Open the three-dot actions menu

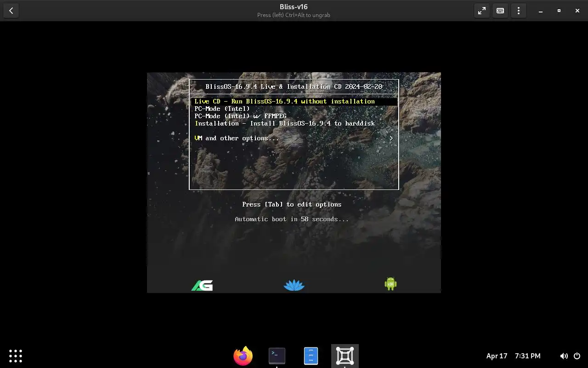(x=519, y=11)
